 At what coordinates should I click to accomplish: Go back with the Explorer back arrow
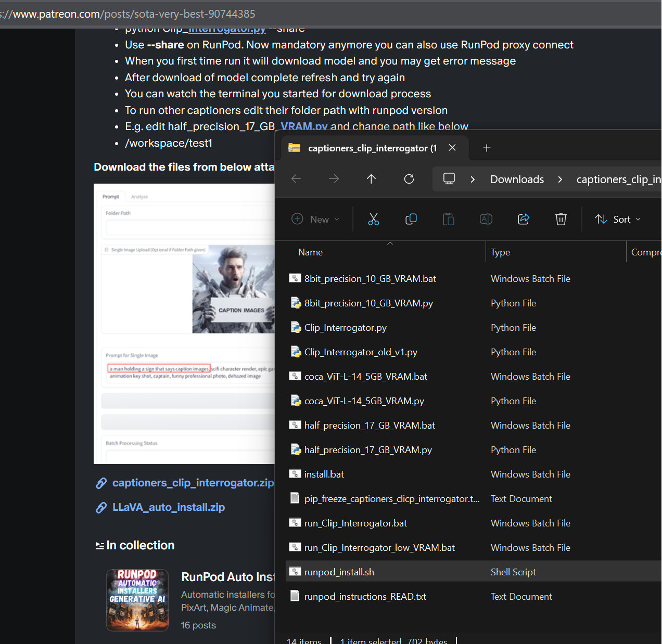coord(296,179)
